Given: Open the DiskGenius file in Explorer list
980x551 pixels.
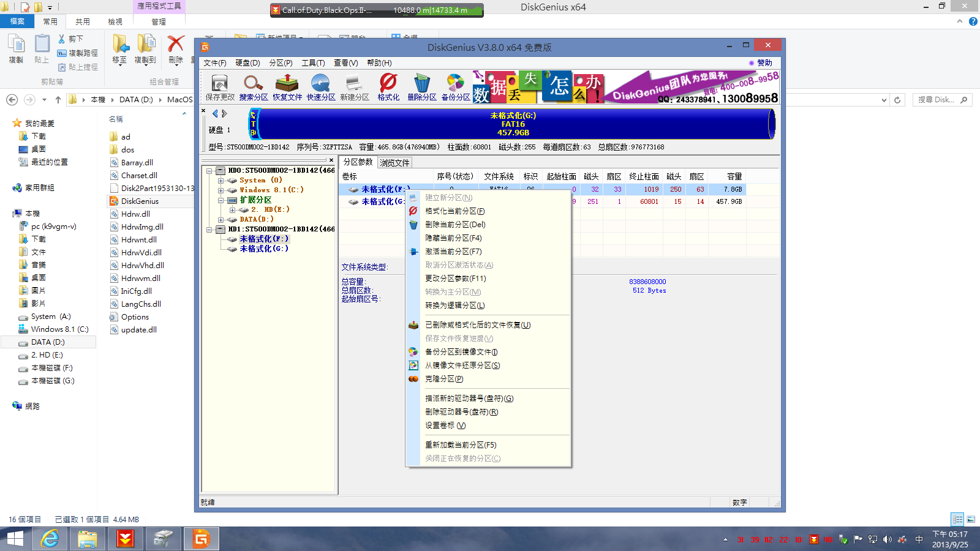Looking at the screenshot, I should point(140,201).
